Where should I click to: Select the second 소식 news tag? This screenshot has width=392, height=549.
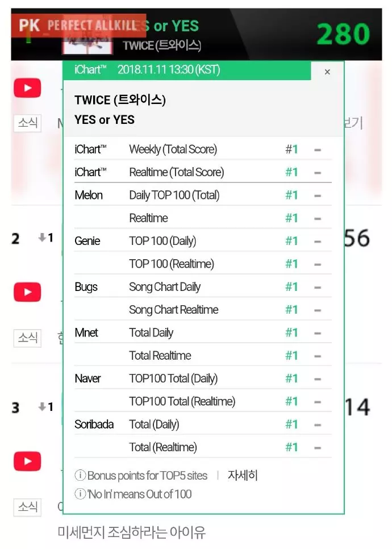point(28,338)
